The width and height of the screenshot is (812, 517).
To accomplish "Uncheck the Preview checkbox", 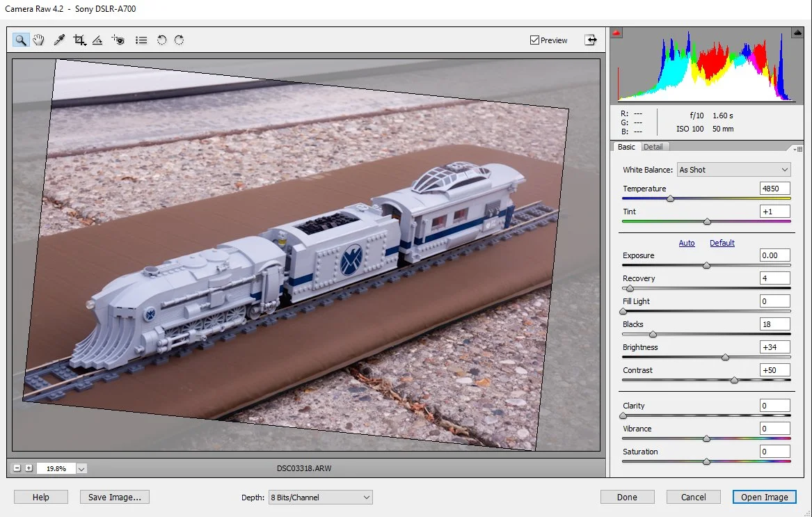I will point(535,40).
